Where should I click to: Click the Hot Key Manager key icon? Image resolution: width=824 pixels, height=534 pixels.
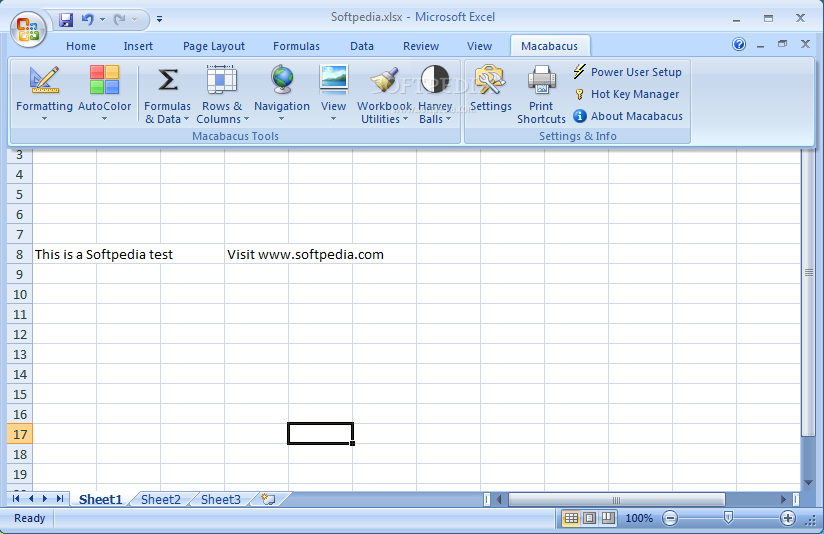pos(580,94)
